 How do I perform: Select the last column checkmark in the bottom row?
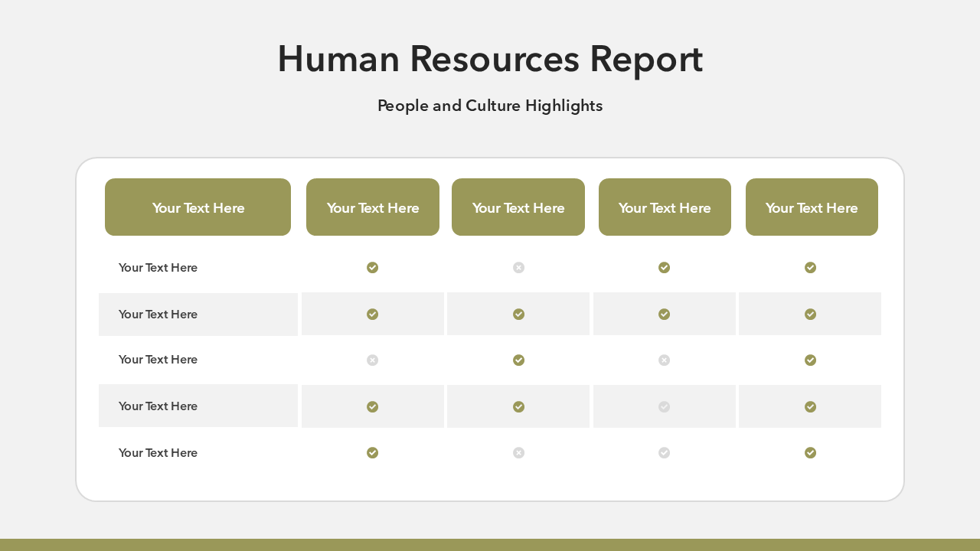coord(810,452)
